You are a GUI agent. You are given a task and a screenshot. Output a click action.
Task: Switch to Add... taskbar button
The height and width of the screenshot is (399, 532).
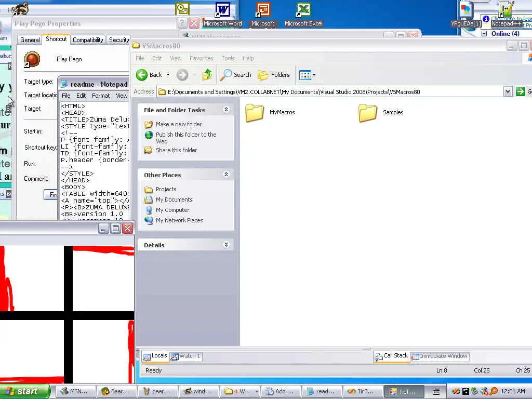tap(280, 391)
